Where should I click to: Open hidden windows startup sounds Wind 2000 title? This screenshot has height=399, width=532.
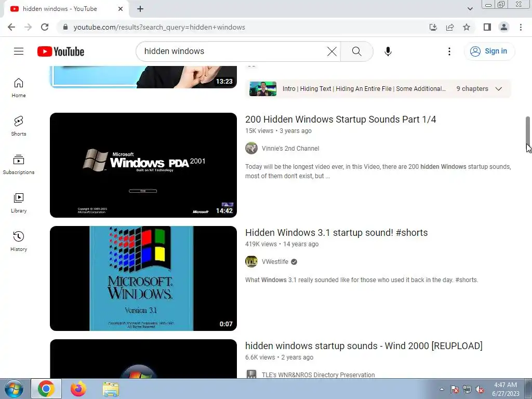coord(364,345)
